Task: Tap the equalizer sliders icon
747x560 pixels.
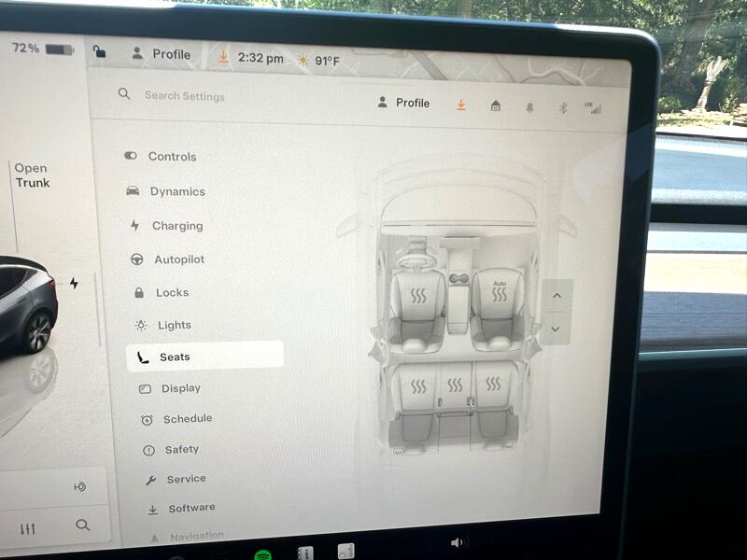Action: point(28,529)
